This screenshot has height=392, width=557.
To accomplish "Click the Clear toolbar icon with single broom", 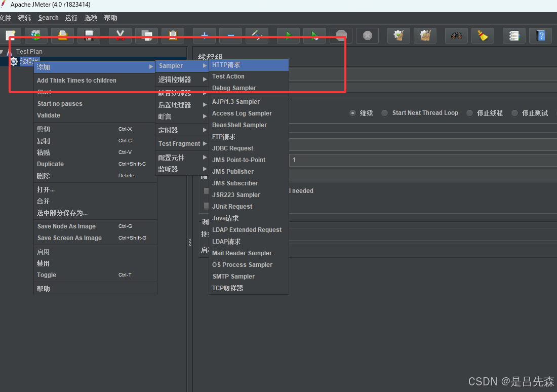I will (x=399, y=35).
